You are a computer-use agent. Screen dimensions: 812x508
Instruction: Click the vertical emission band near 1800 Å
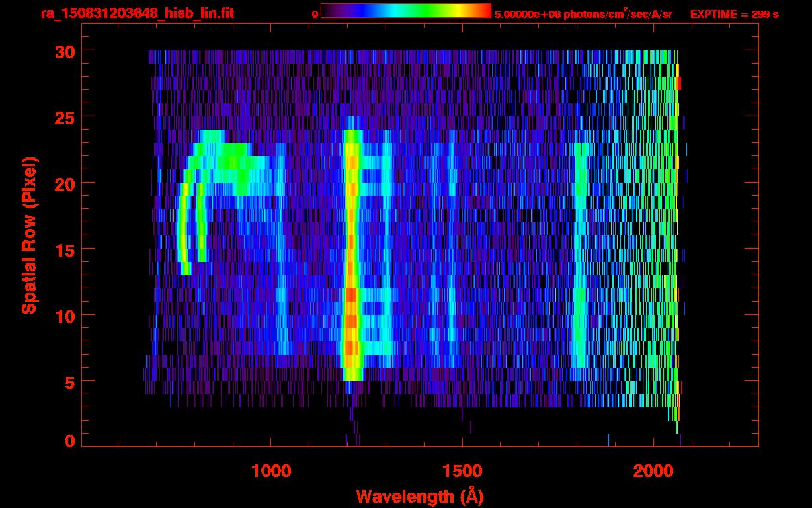581,255
